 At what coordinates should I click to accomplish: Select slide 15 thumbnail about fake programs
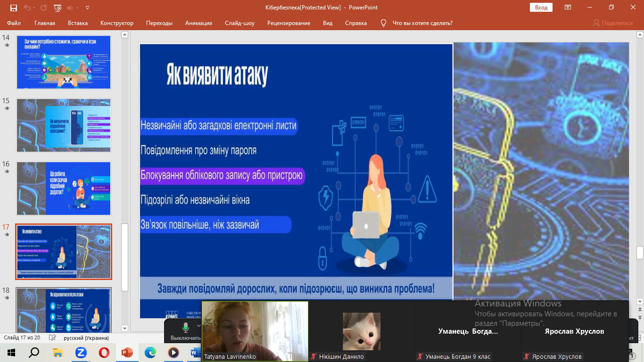pyautogui.click(x=64, y=125)
